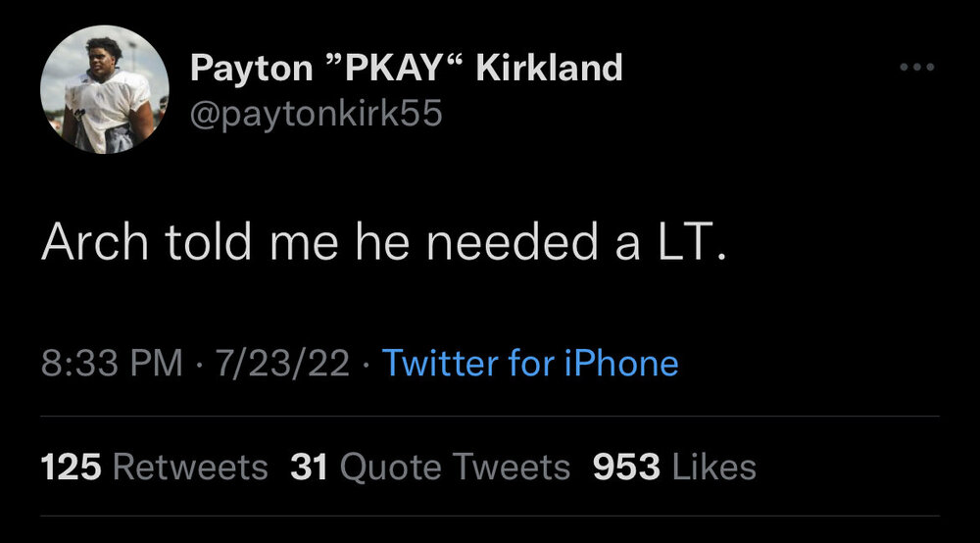
Task: Click the bold 31 quote count number
Action: (x=309, y=467)
